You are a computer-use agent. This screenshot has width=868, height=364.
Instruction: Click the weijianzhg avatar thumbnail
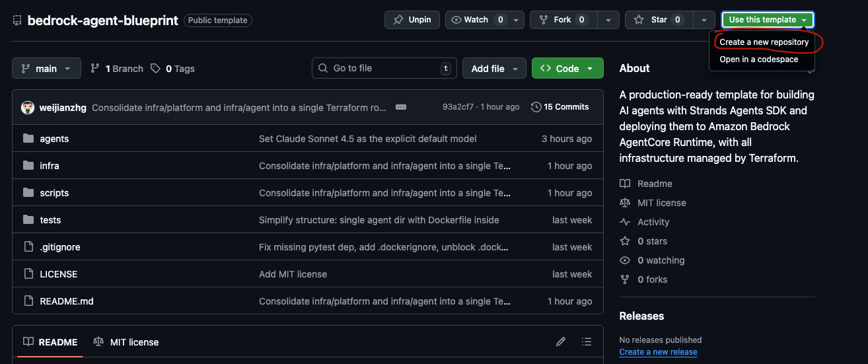(28, 107)
